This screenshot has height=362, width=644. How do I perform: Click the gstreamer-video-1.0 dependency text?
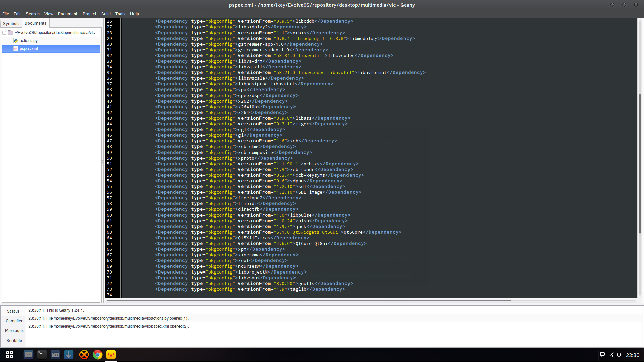coord(264,50)
